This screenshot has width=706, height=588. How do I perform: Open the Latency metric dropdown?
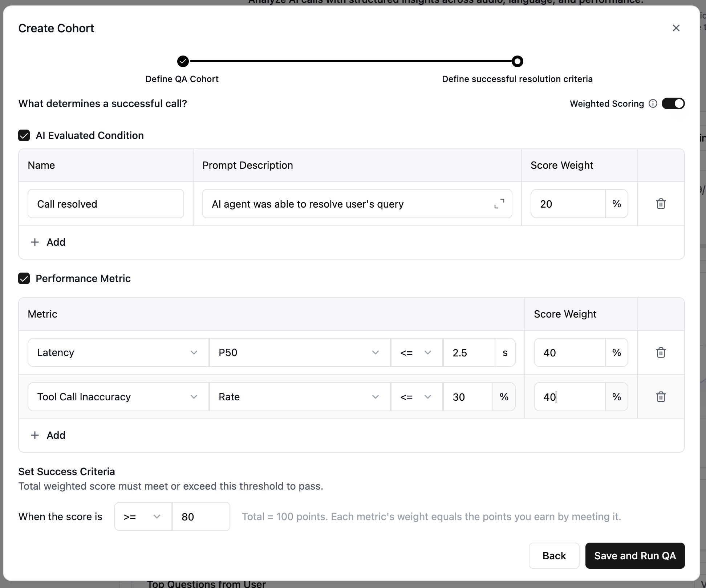[118, 352]
